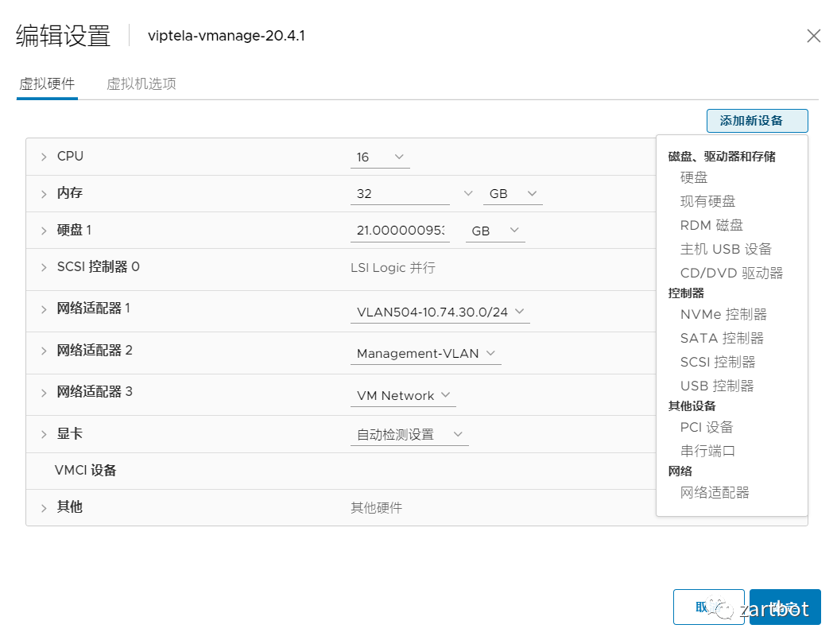Image resolution: width=837 pixels, height=644 pixels.
Task: Open the 硬盘 1 unit GB dropdown
Action: (495, 231)
